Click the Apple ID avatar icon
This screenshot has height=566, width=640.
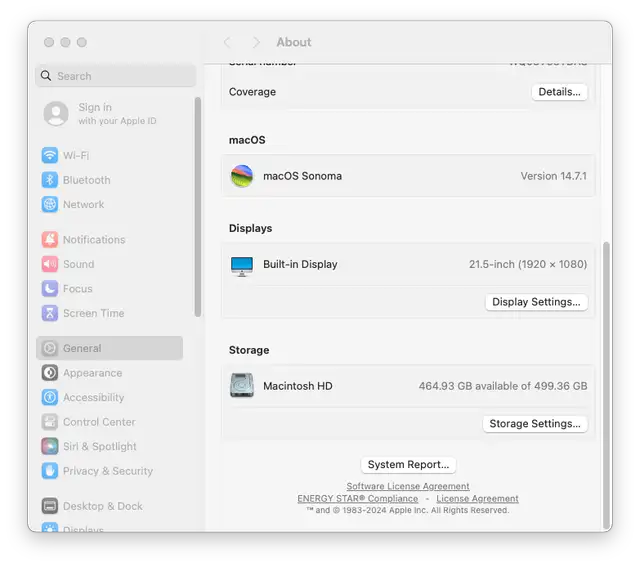coord(56,113)
